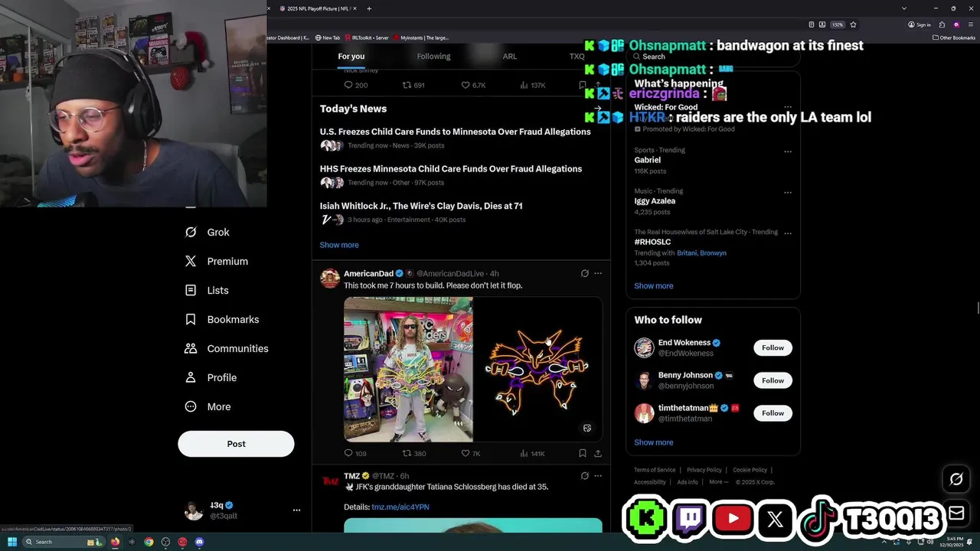Open TMZ profile avatar
980x551 pixels.
330,481
